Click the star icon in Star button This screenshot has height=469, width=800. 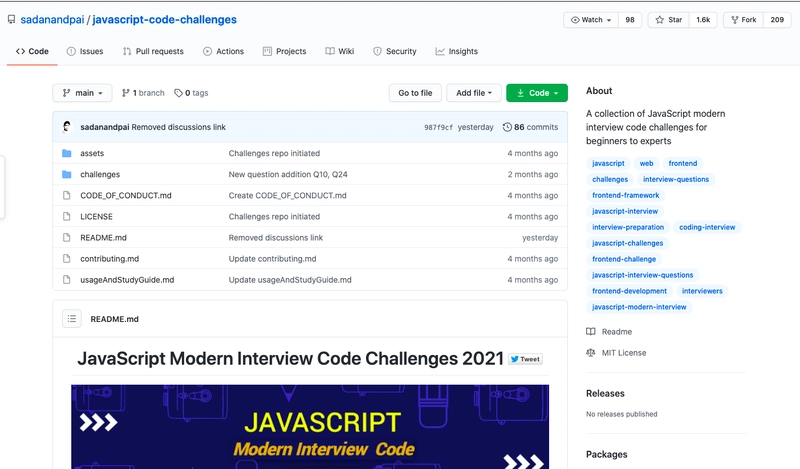click(x=660, y=20)
